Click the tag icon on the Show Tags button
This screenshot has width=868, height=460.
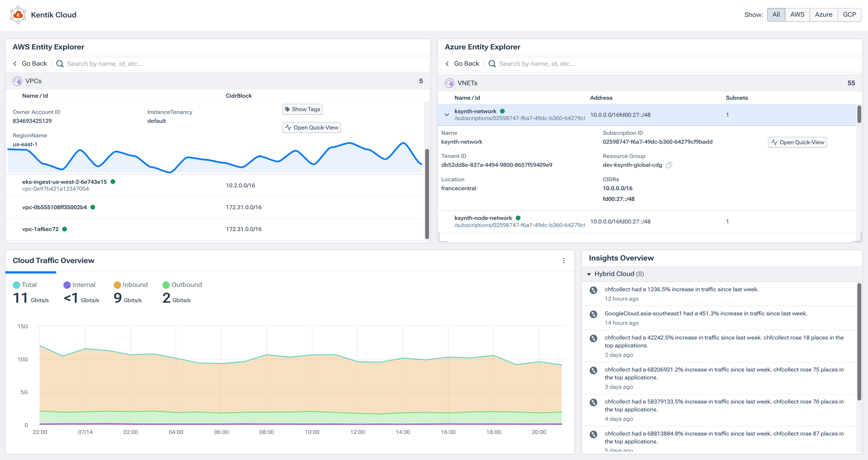coord(287,109)
